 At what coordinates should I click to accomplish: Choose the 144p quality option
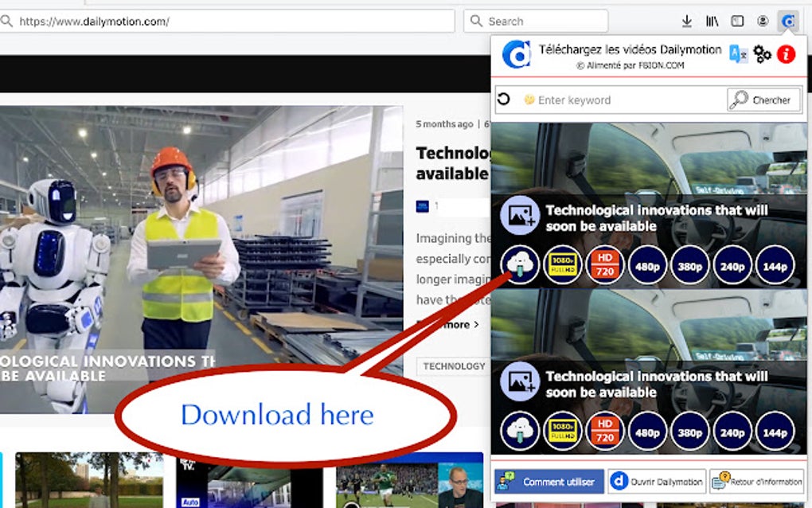pos(775,266)
